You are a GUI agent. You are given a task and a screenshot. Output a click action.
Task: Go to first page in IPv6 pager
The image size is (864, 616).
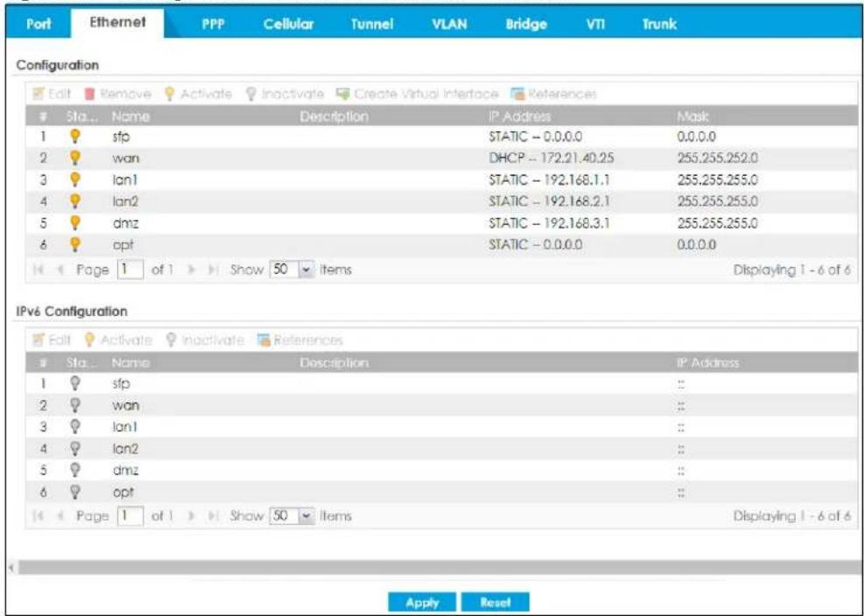point(38,516)
